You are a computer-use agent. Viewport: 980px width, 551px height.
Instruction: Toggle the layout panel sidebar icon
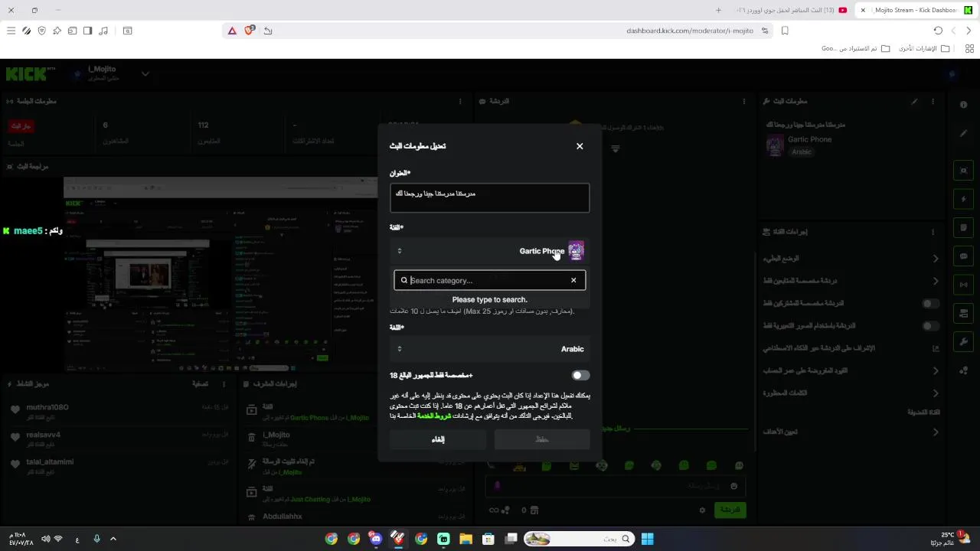(x=964, y=314)
